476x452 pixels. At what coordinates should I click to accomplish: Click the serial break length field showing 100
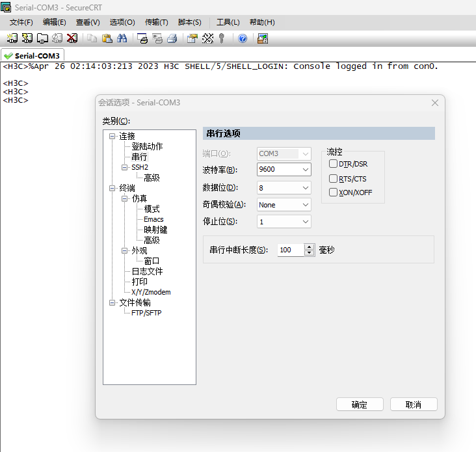coord(291,250)
